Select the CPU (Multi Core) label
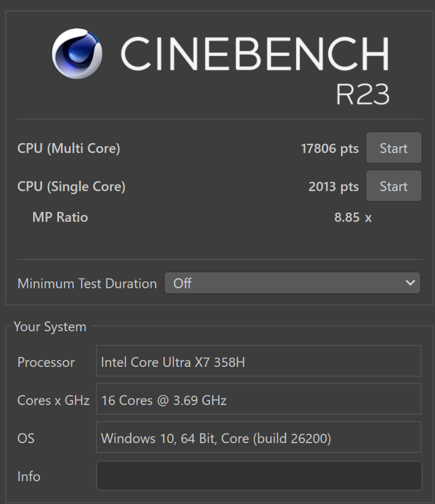The height and width of the screenshot is (504, 435). click(69, 148)
